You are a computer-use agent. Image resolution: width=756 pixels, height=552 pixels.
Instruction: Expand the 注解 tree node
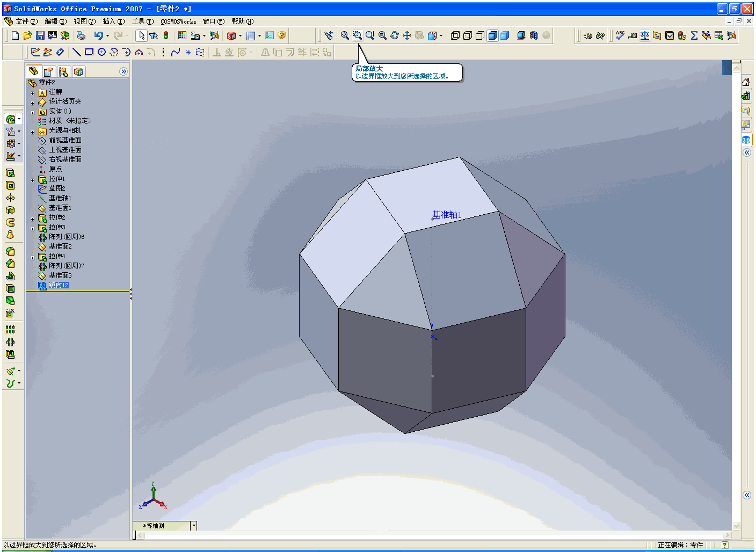tap(32, 93)
